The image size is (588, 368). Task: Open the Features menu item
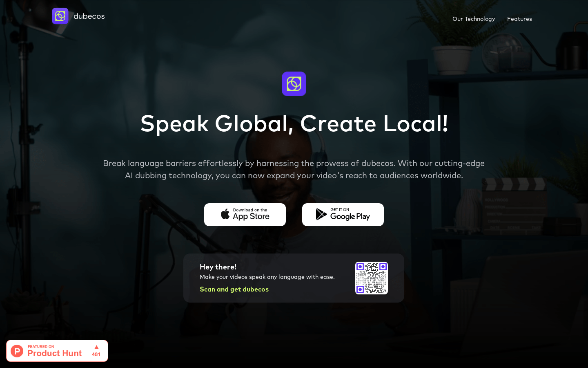coord(519,19)
